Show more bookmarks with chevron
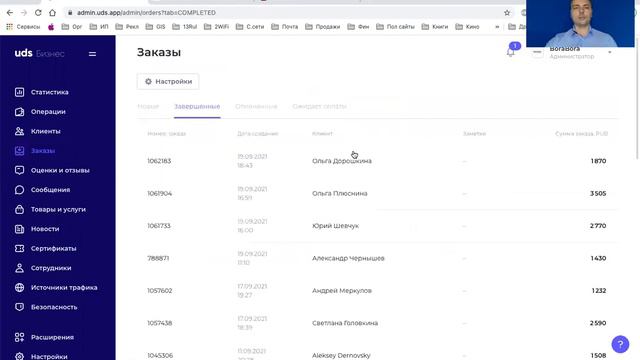Viewport: 640px width, 360px height. point(497,27)
